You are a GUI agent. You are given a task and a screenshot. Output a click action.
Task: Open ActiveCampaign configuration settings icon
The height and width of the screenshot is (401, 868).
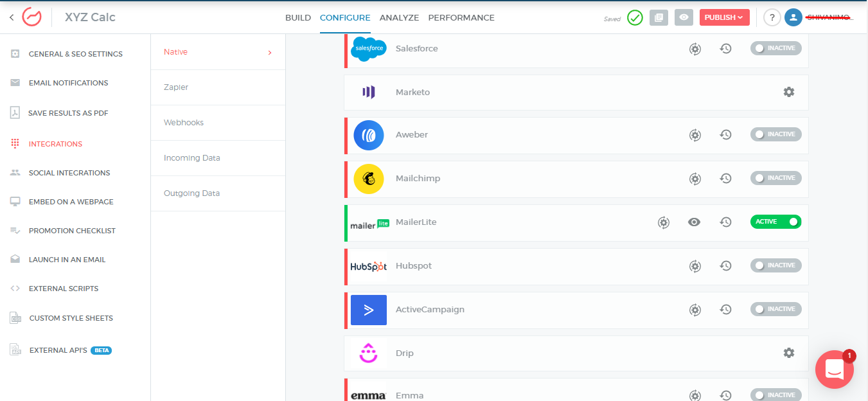(x=695, y=310)
